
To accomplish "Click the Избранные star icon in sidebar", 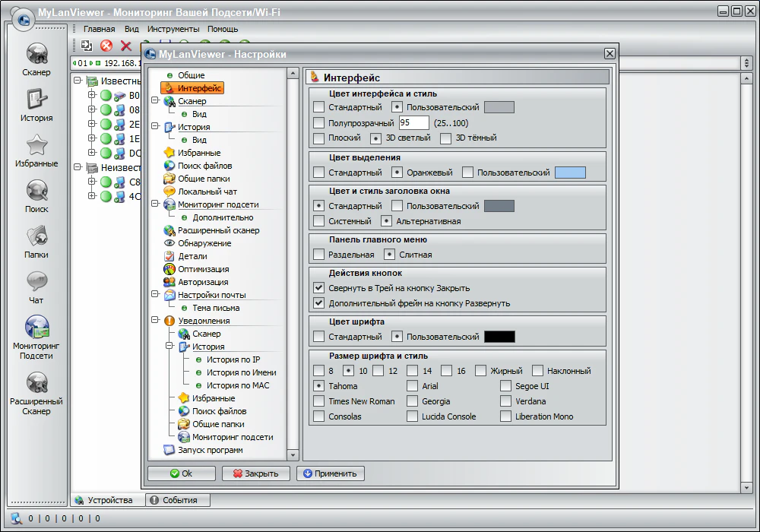I will pyautogui.click(x=36, y=146).
